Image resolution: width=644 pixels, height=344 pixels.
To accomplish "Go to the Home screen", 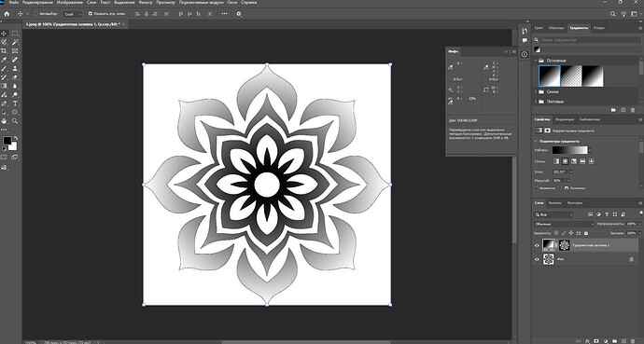I will [x=7, y=14].
